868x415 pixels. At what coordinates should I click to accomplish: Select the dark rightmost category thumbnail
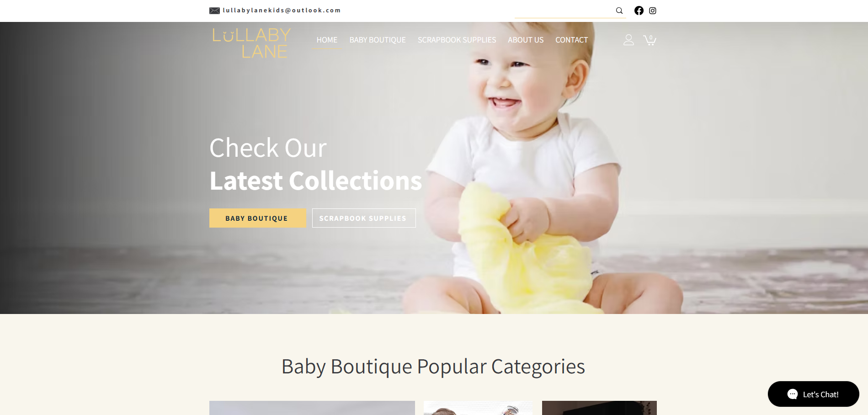[599, 408]
